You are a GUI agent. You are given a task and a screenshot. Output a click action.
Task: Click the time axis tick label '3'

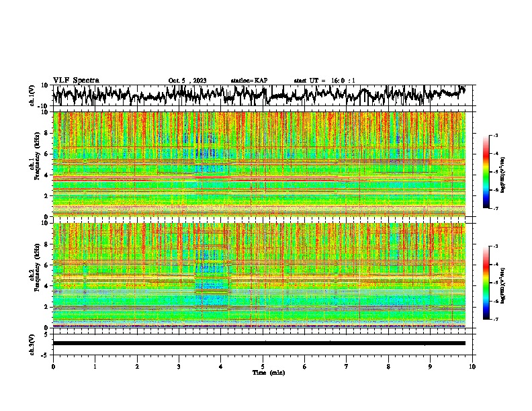(179, 367)
